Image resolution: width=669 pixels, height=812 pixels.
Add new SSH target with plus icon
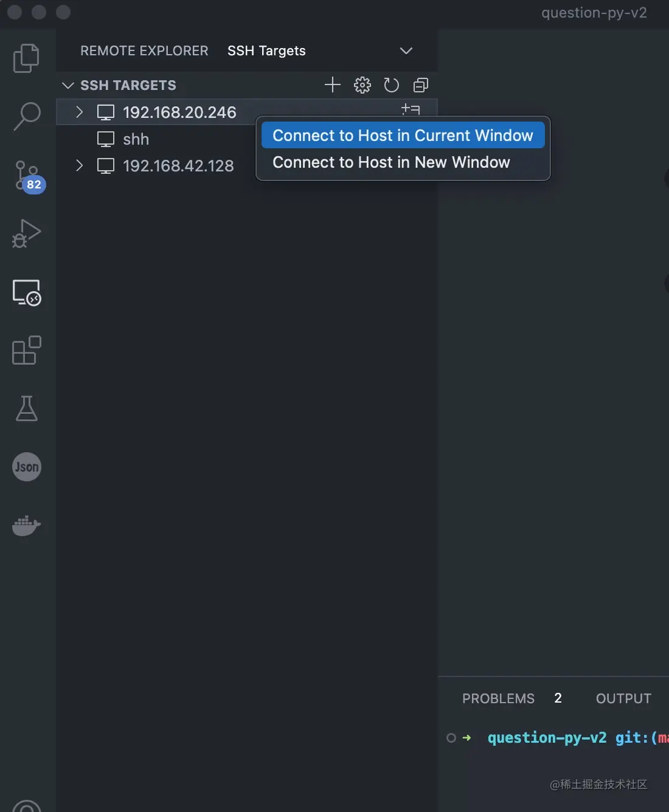pos(333,85)
